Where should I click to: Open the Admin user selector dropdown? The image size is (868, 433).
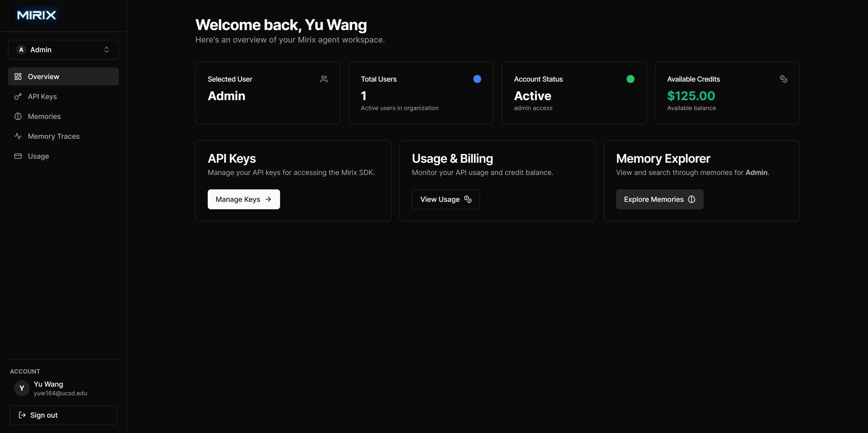[63, 50]
